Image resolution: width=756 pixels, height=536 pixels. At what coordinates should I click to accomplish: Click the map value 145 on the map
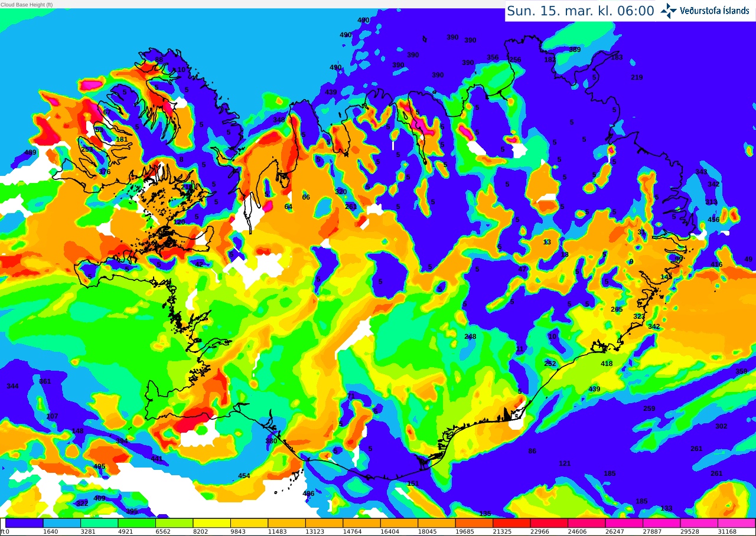pyautogui.click(x=666, y=277)
